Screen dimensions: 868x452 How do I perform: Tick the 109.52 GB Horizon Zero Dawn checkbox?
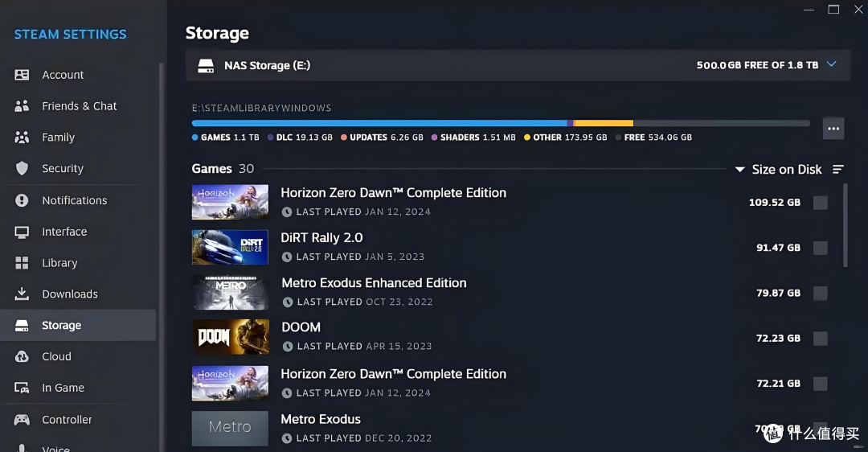coord(821,203)
